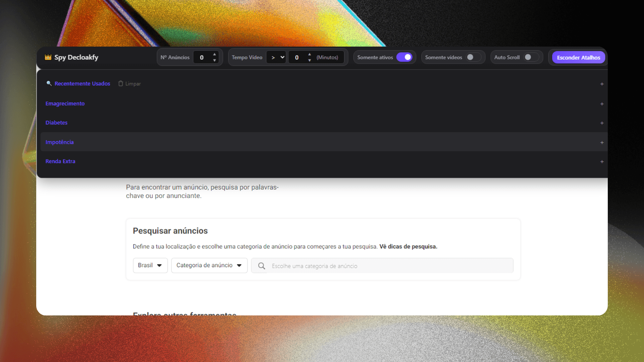Open the Vê dicas de pesquisa link
This screenshot has height=362, width=644.
[408, 246]
